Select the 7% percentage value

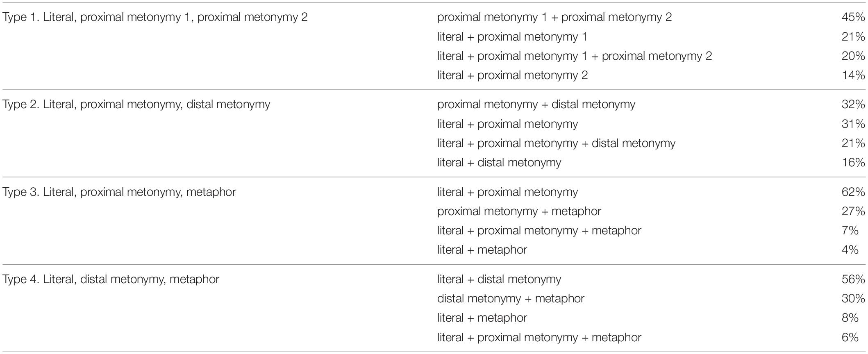coord(850,231)
